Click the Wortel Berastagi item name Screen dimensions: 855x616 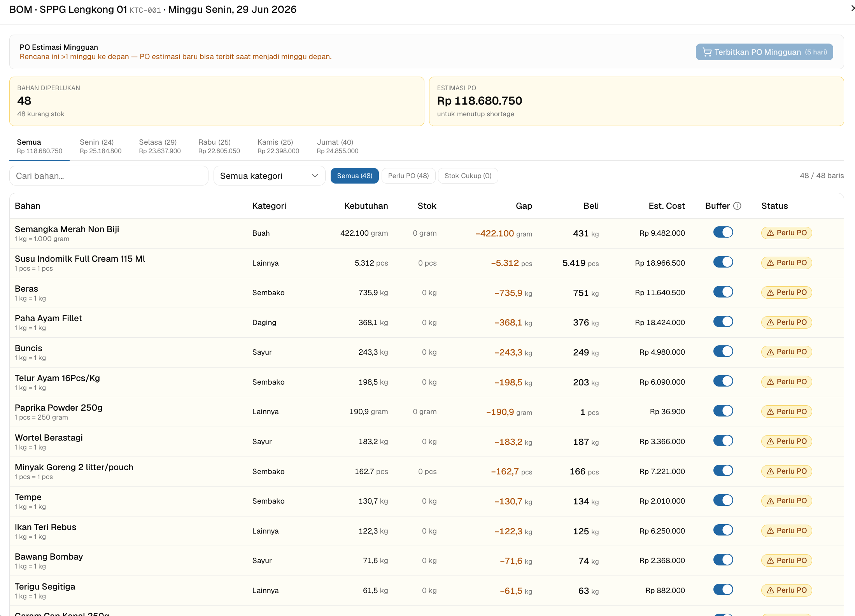[49, 438]
